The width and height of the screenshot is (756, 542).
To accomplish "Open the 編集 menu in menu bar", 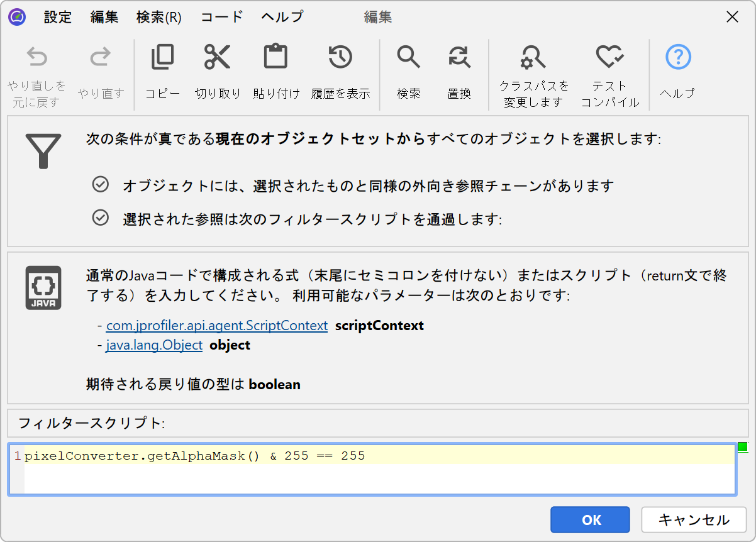I will click(x=104, y=17).
